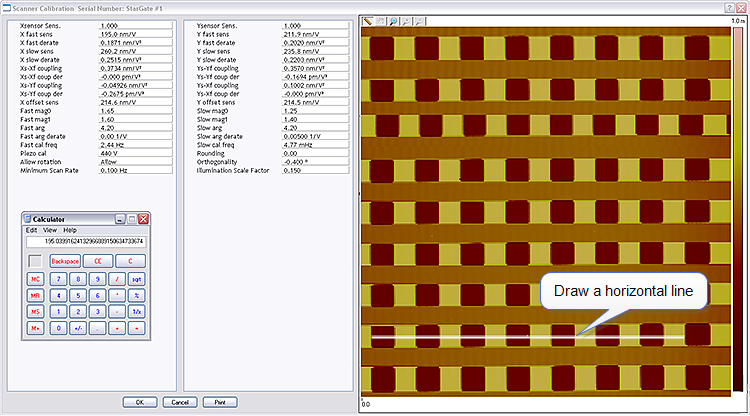The width and height of the screenshot is (750, 416).
Task: Click MC memory clear in Calculator
Action: click(35, 279)
